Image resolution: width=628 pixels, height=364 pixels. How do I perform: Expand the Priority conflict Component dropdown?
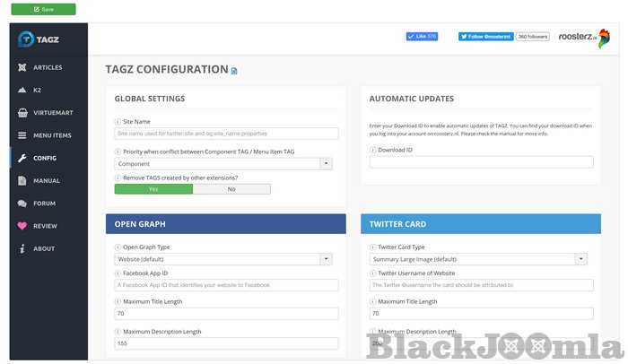(326, 164)
